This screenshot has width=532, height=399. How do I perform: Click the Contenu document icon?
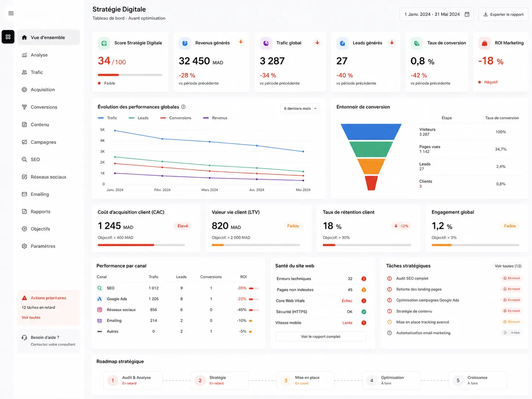24,125
